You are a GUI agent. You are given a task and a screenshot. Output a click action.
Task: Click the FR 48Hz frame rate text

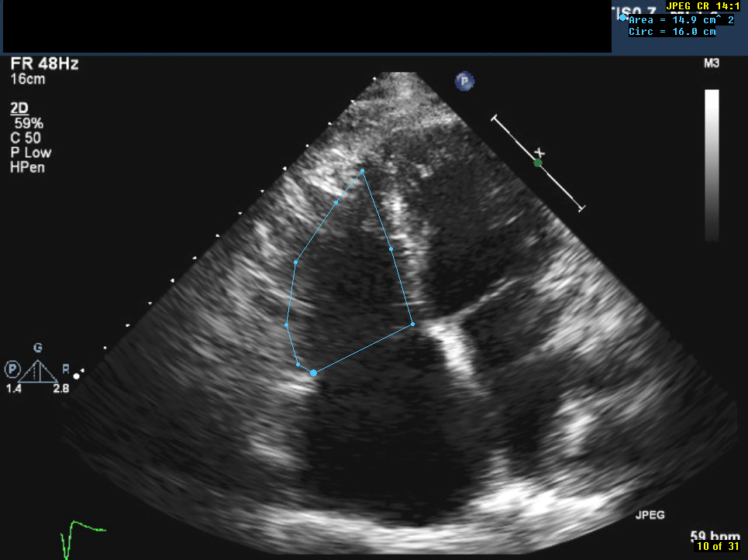tap(44, 64)
